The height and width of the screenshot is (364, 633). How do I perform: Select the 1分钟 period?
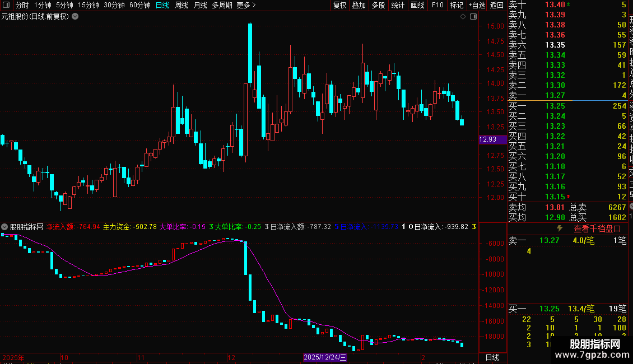coord(43,5)
